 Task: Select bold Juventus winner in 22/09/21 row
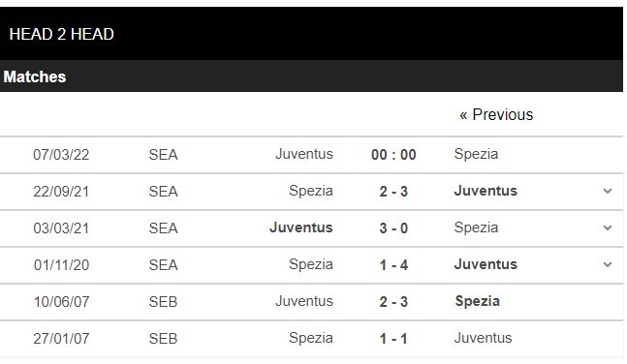pos(486,191)
